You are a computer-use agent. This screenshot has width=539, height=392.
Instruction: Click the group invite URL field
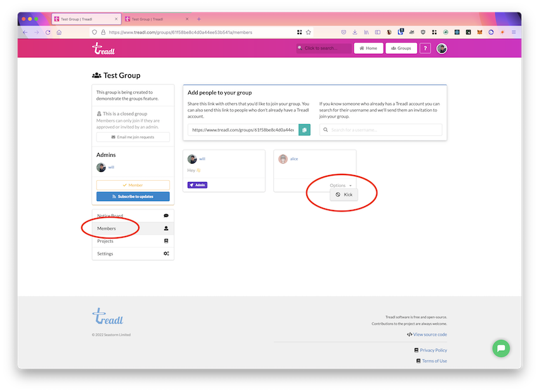pos(243,130)
